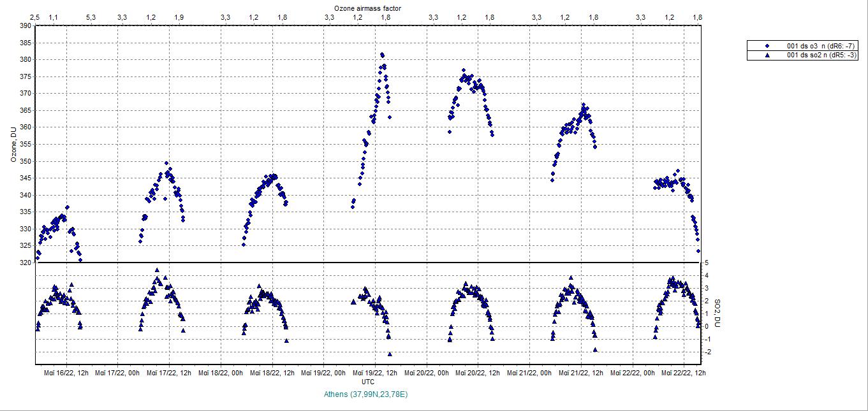Screen dimensions: 868x411
Task: Click the 390 value on the ozone axis
Action: coord(25,26)
